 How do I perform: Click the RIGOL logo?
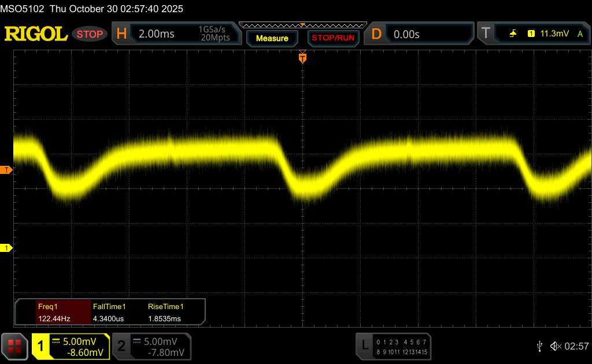click(x=36, y=34)
